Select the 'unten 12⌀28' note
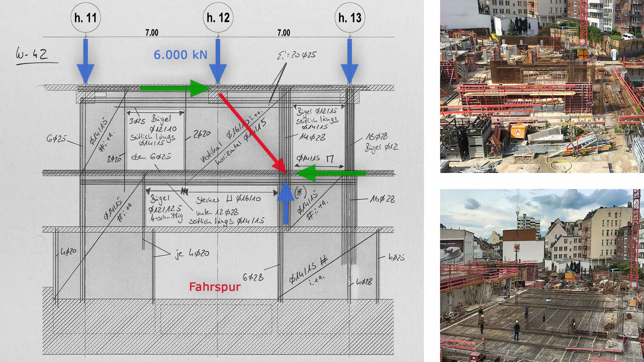This screenshot has height=362, width=644. (x=217, y=212)
